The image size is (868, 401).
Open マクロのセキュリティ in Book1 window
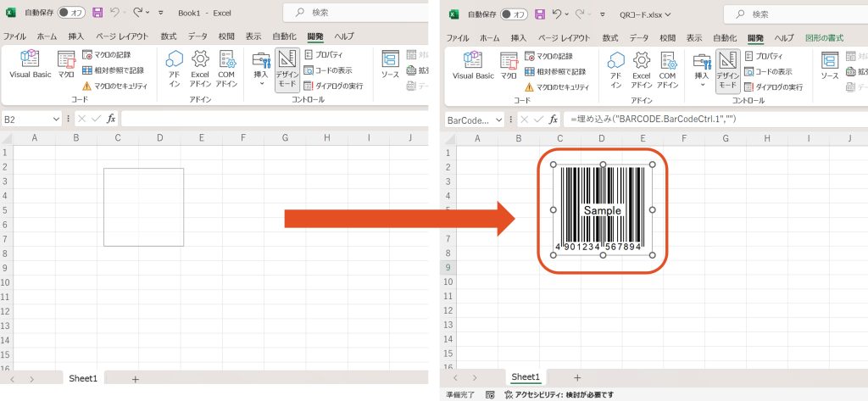(x=115, y=86)
